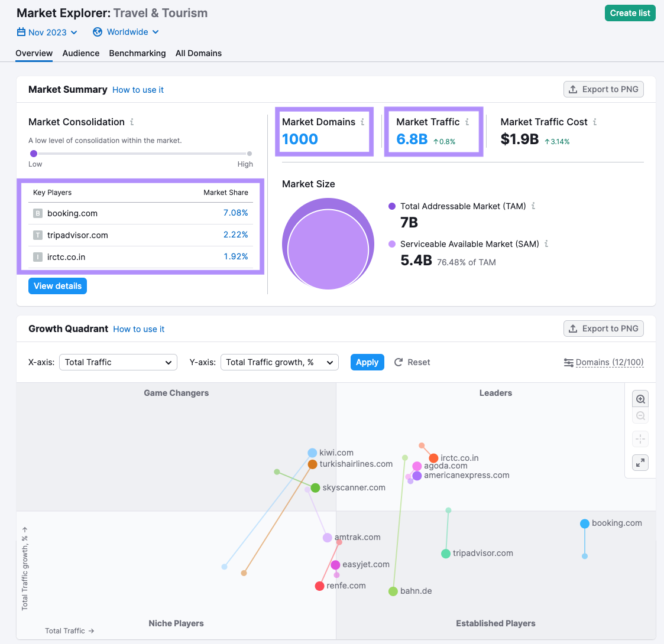Open the All Domains tab

point(198,53)
